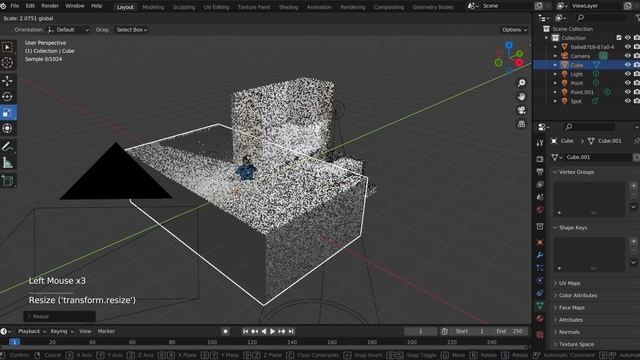Hide the Point.001 light in outliner

click(628, 92)
